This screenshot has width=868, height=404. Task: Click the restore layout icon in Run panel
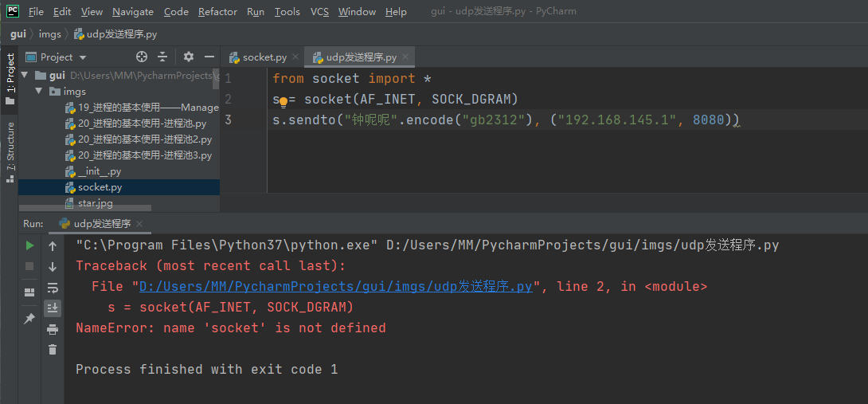pyautogui.click(x=30, y=292)
